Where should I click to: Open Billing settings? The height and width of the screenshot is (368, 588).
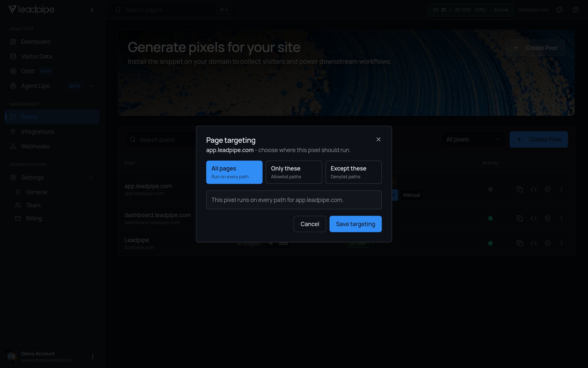pos(55,218)
